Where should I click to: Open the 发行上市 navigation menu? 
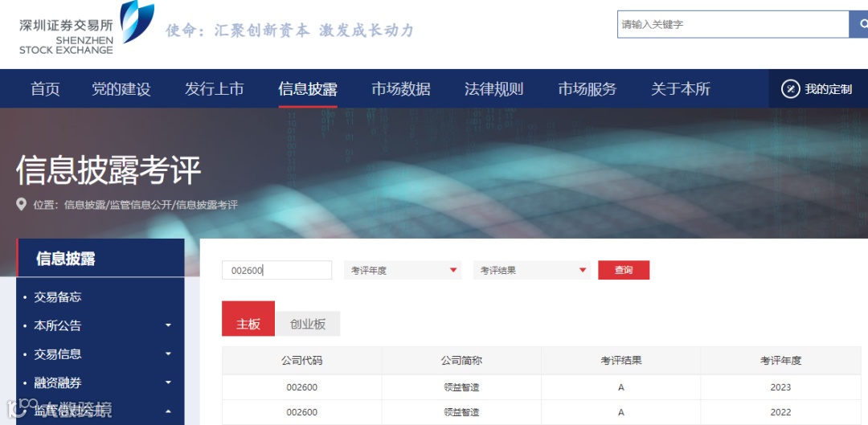click(215, 88)
